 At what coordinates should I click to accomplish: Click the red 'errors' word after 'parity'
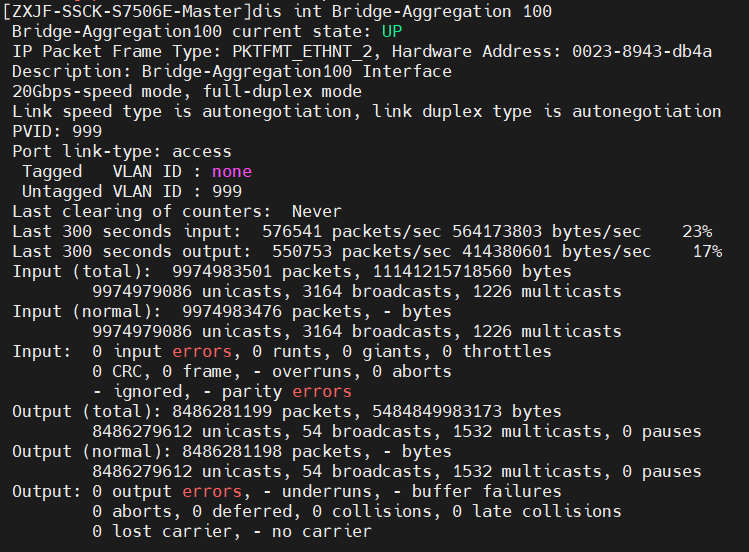tap(322, 392)
